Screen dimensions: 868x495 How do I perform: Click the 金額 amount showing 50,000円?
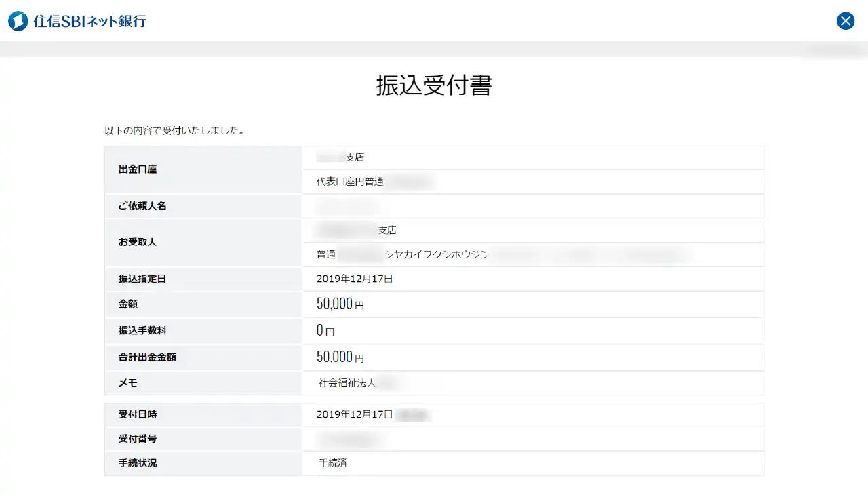point(339,304)
